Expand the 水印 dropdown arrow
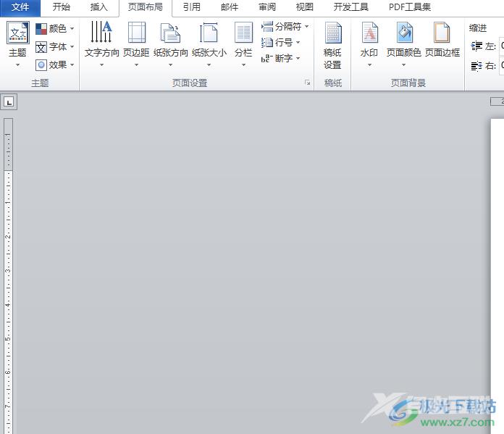This screenshot has height=434, width=504. [x=369, y=65]
